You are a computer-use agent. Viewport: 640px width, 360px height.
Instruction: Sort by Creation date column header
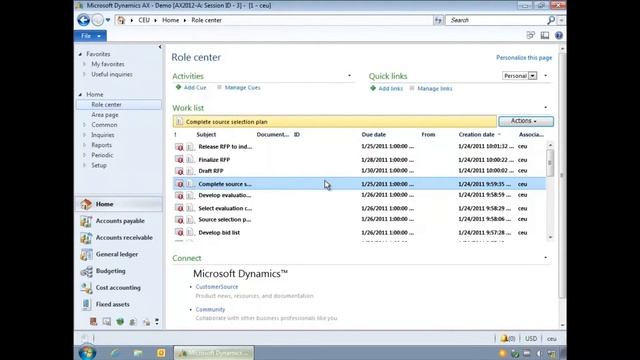click(x=476, y=134)
